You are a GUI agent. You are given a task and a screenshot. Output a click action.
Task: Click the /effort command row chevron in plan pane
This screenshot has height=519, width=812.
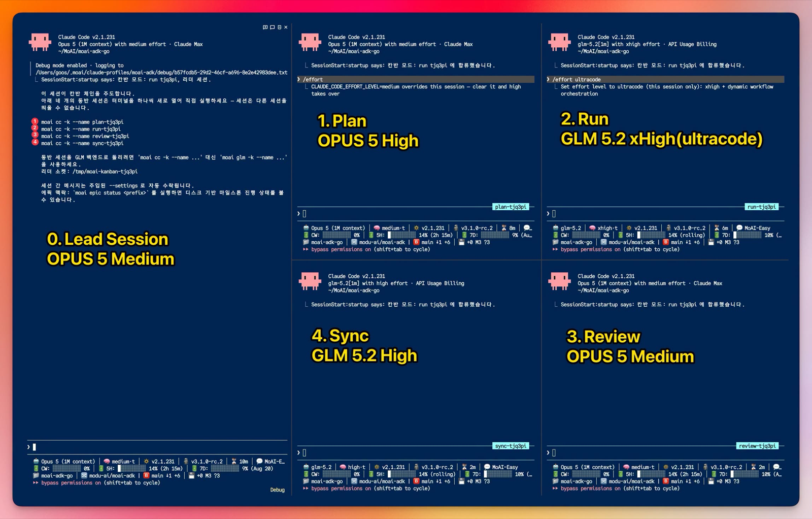[x=299, y=79]
